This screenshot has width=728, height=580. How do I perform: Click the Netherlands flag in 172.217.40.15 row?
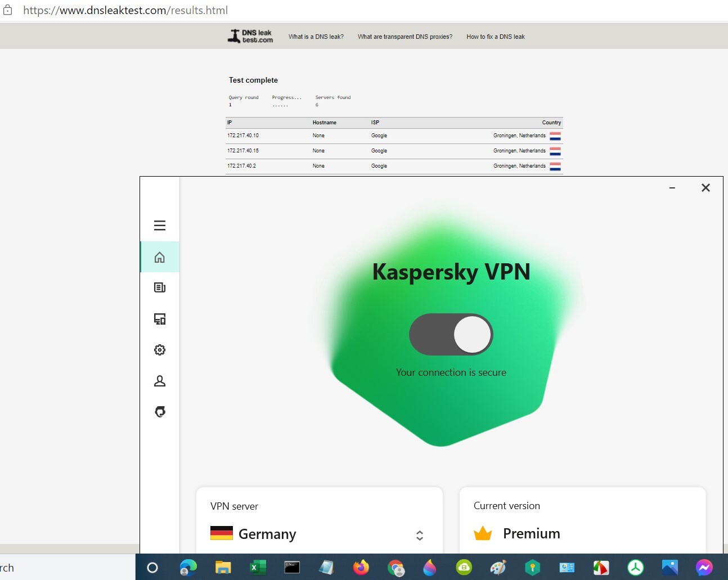[555, 151]
